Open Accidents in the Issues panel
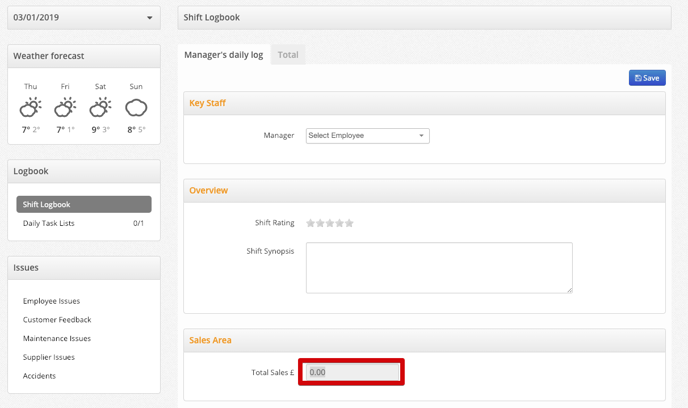 point(39,376)
